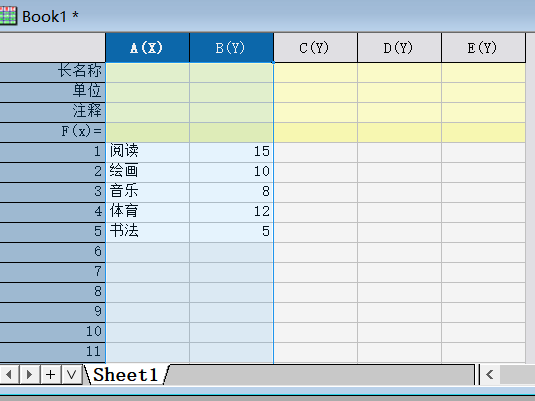This screenshot has height=401, width=535.
Task: Open the sheet list V dropdown
Action: tap(71, 375)
